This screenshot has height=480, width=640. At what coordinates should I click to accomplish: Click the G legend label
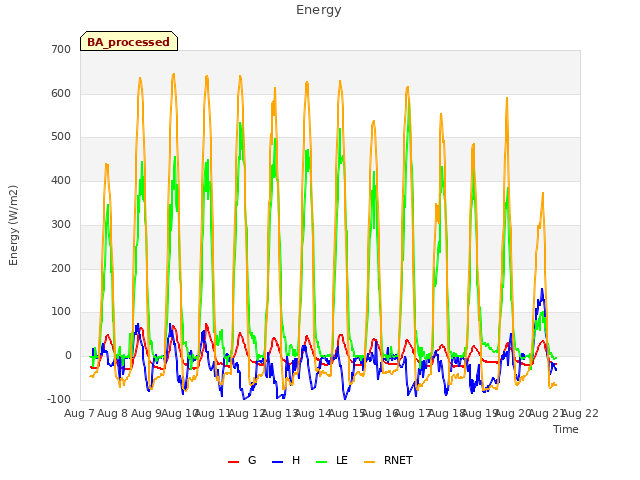pyautogui.click(x=252, y=460)
